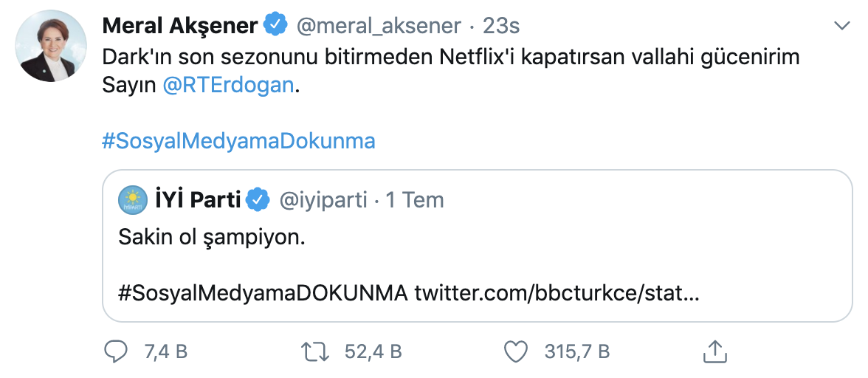Click the reply speech bubble icon
Image resolution: width=868 pixels, height=378 pixels.
116,351
